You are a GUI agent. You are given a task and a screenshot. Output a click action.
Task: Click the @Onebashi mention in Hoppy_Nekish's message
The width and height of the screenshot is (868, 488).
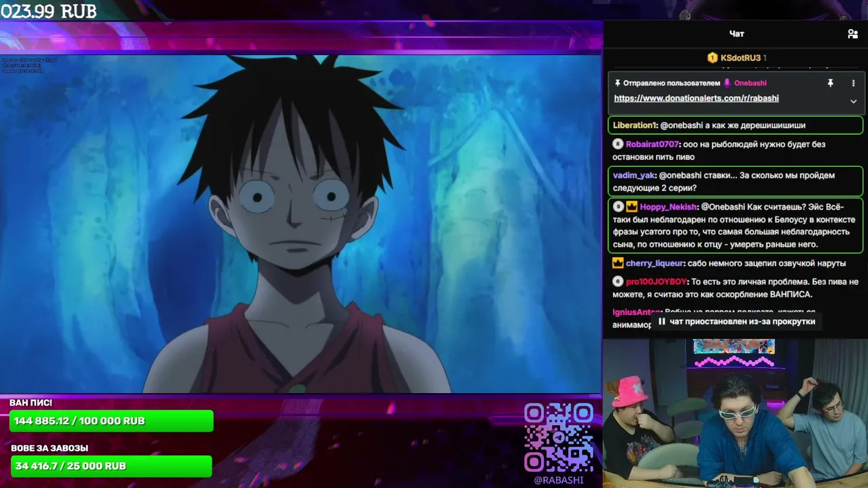click(722, 207)
